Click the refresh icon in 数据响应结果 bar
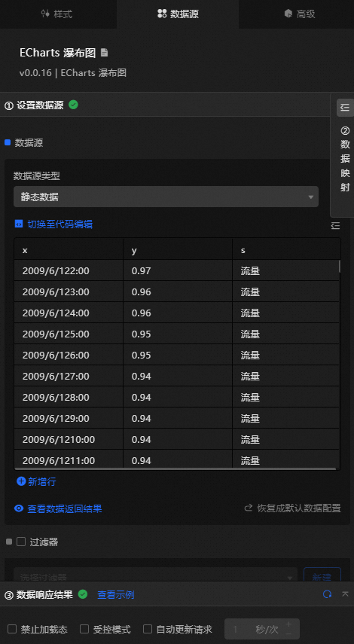The image size is (354, 644). 328,594
